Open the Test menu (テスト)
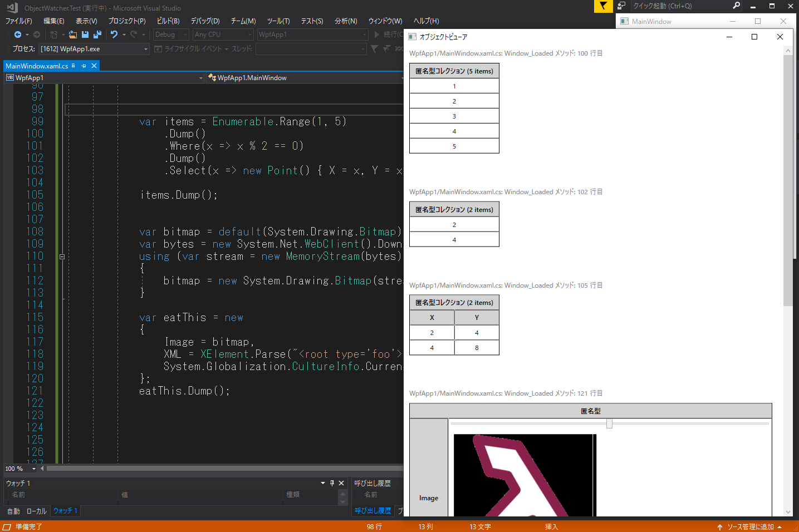Screen dimensions: 799x532 [312, 21]
